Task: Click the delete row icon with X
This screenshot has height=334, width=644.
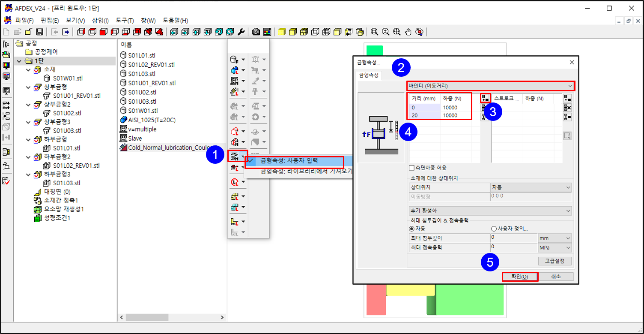Action: (x=567, y=108)
